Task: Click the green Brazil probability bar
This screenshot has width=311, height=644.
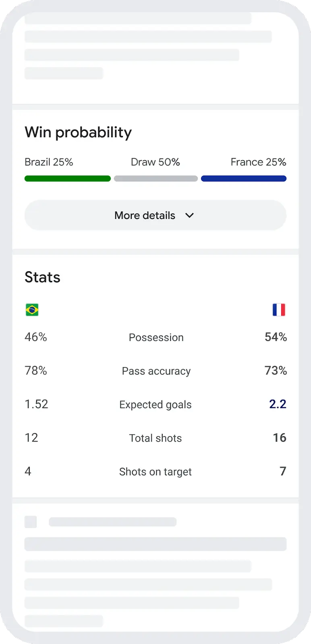Action: pos(68,179)
